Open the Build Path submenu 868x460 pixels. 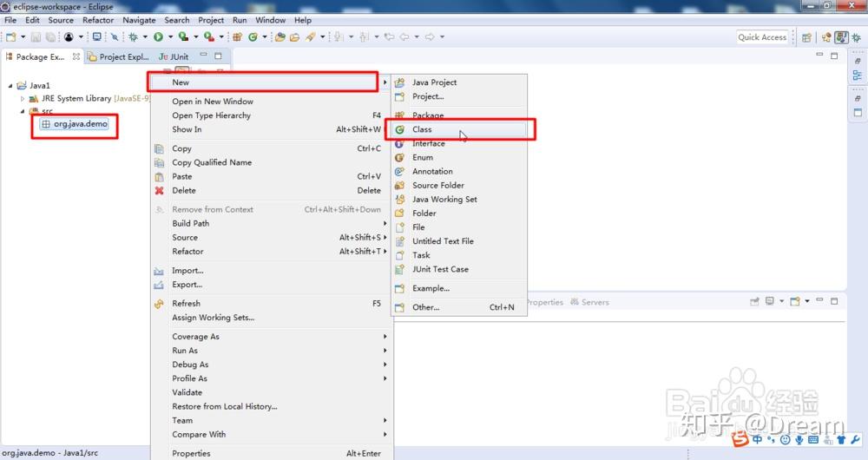[x=271, y=224]
